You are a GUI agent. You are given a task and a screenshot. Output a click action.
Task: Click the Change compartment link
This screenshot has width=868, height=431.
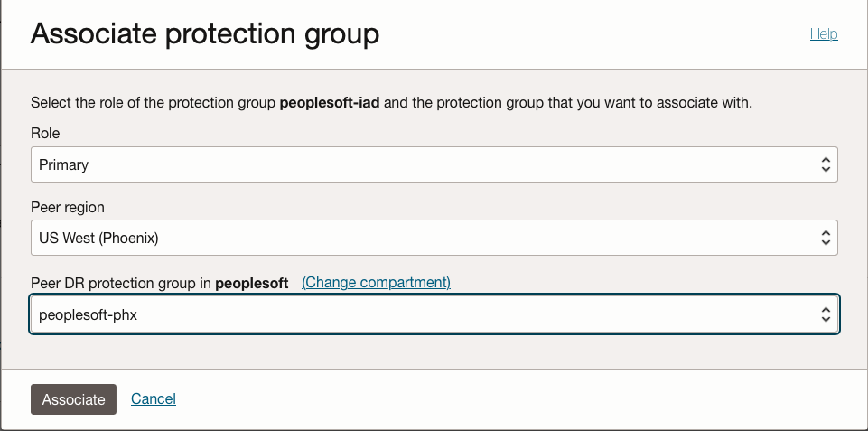[x=376, y=282]
